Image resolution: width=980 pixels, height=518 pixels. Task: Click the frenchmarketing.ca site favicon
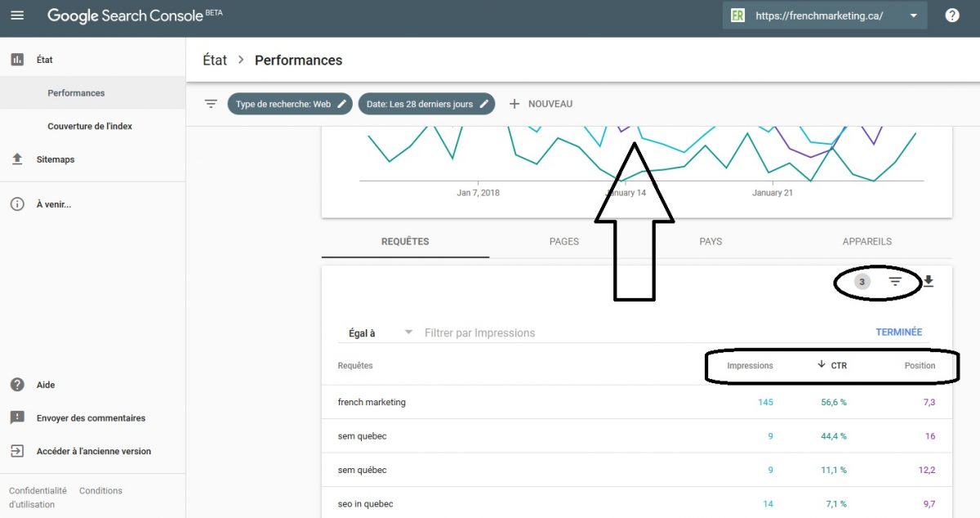pyautogui.click(x=738, y=16)
